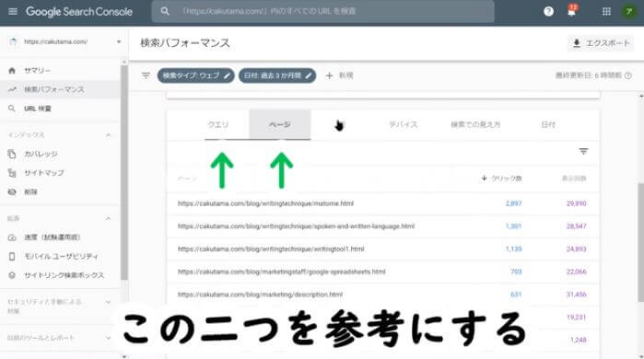Click the filter list icon beside chips

pos(146,75)
